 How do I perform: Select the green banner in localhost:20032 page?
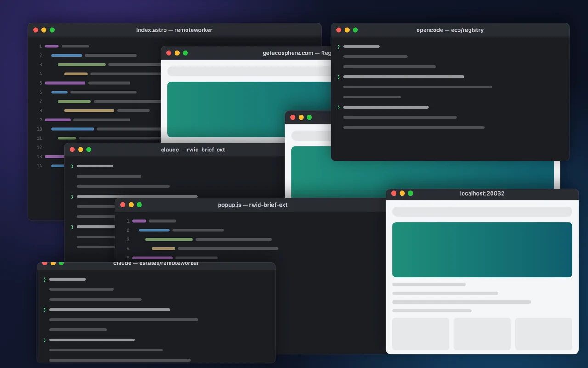tap(482, 250)
